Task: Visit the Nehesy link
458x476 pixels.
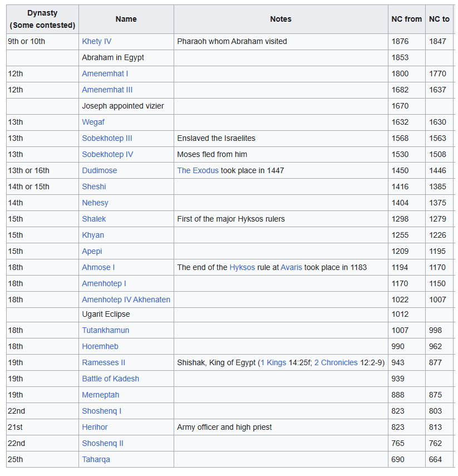Action: pos(95,203)
